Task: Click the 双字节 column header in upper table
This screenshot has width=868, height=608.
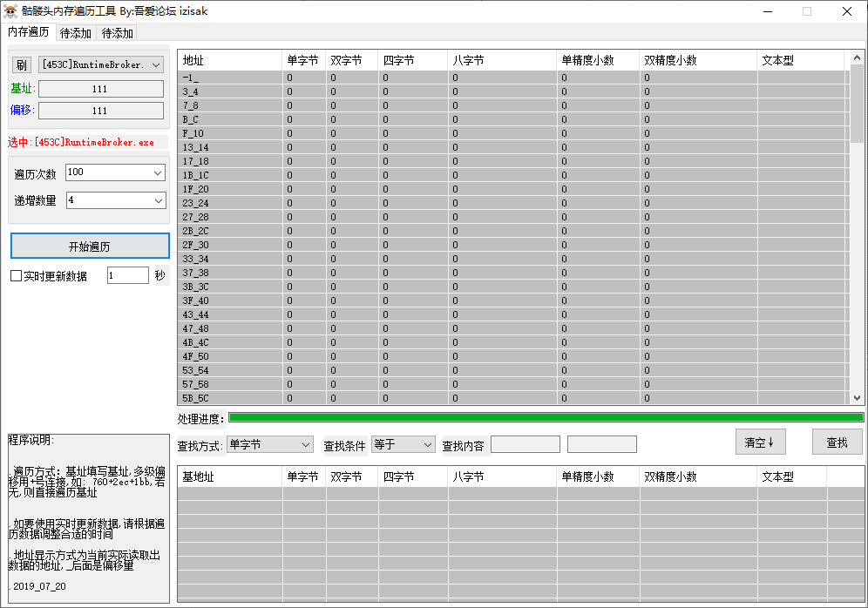Action: [351, 60]
